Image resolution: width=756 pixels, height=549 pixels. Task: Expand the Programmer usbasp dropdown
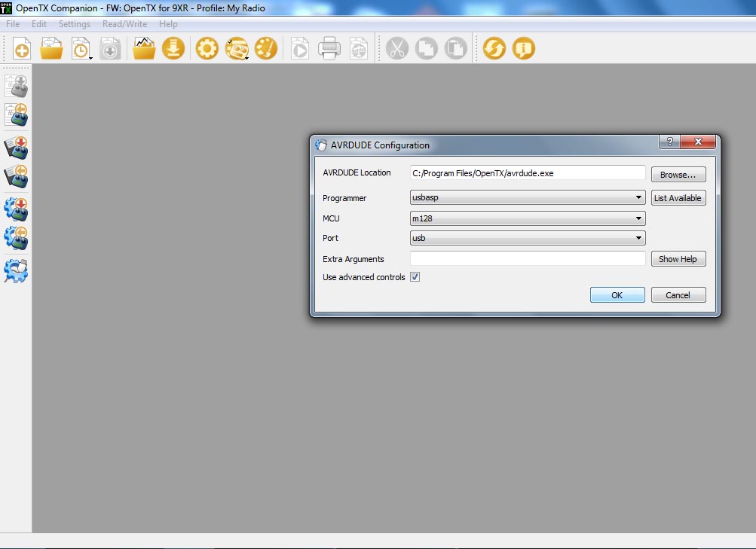click(x=528, y=197)
